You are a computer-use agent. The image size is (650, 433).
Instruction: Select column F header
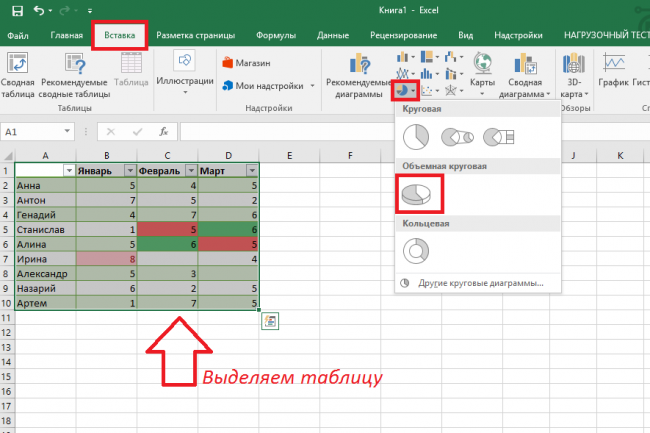(x=350, y=156)
